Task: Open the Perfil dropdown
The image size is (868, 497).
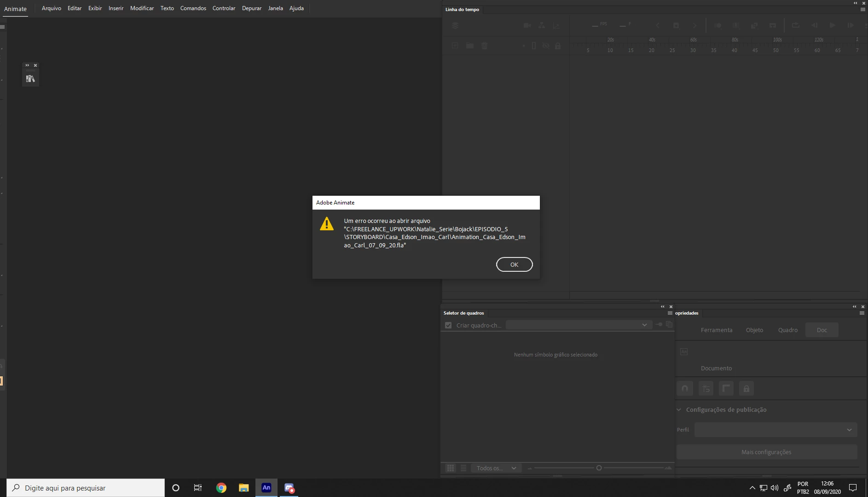Action: click(x=775, y=430)
